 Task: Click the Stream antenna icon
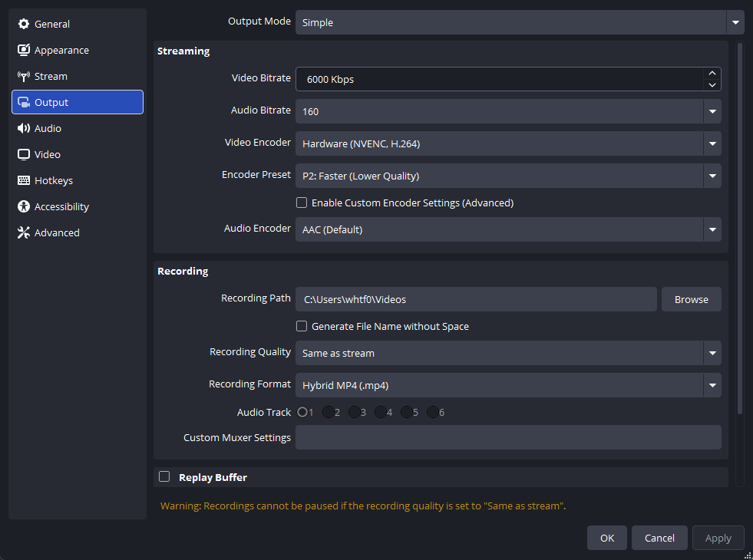[24, 76]
